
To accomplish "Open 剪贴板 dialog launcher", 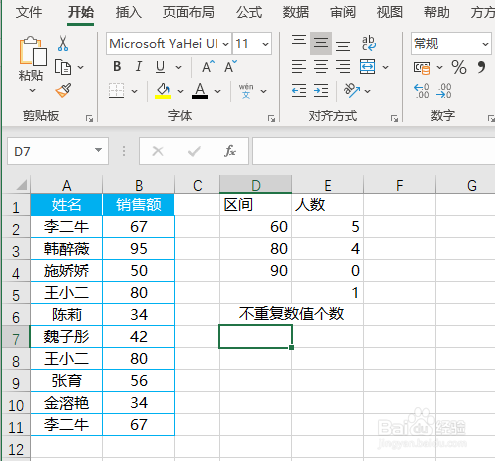I will coord(89,118).
